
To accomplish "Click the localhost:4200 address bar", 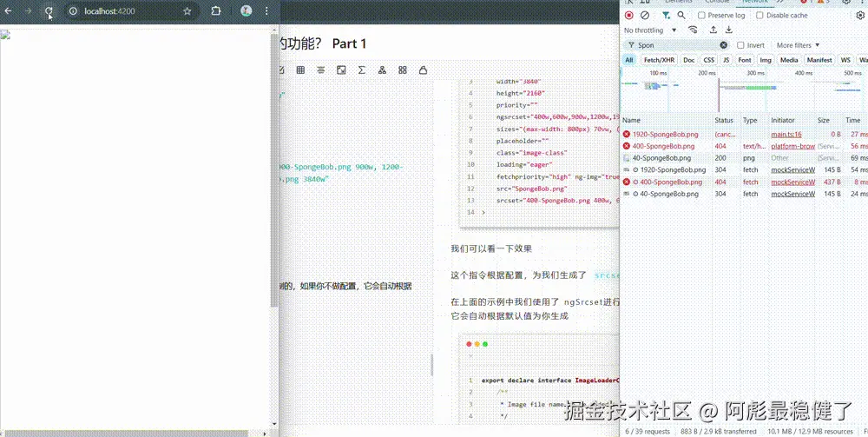I will (x=130, y=11).
